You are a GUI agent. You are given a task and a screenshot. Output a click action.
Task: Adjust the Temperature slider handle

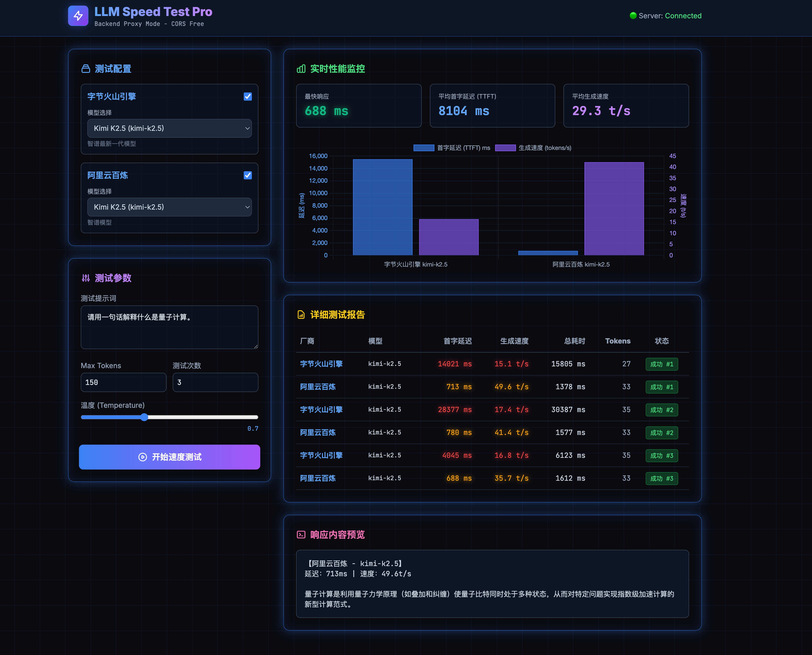144,417
